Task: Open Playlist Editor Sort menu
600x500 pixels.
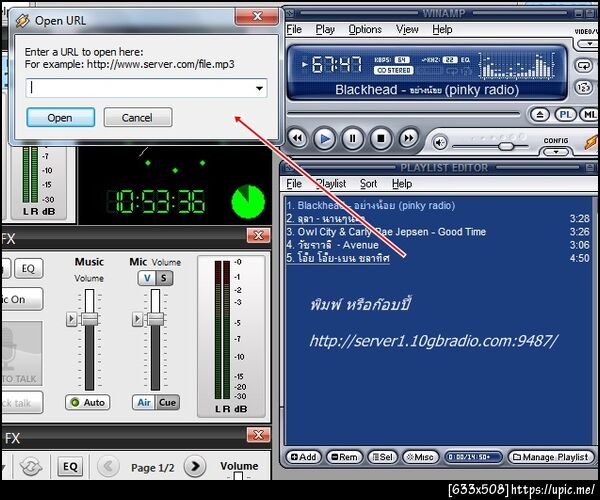Action: 368,184
